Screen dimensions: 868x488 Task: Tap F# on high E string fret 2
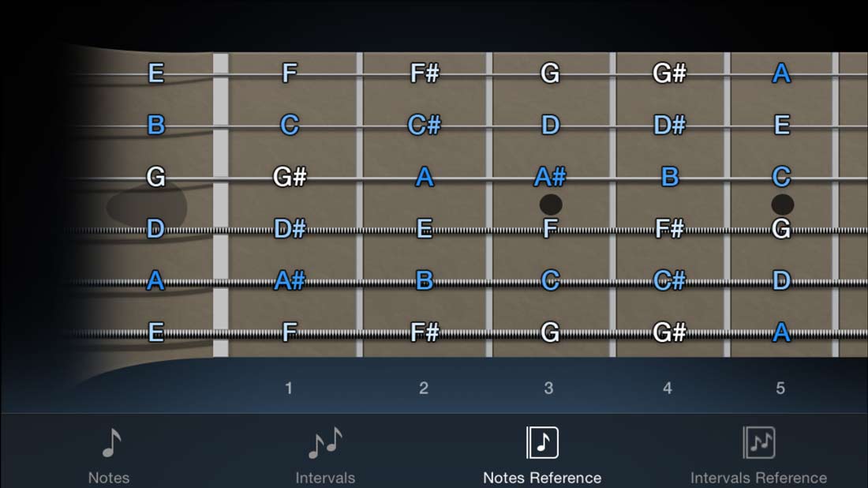point(425,73)
